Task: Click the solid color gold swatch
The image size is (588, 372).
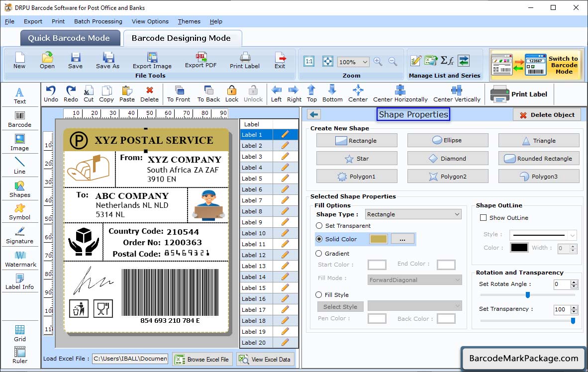Action: 379,239
